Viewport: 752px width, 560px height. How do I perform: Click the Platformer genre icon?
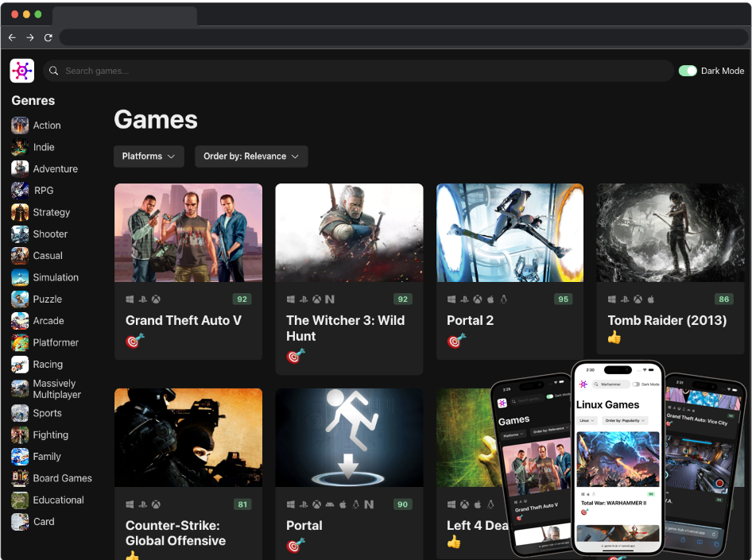(20, 342)
